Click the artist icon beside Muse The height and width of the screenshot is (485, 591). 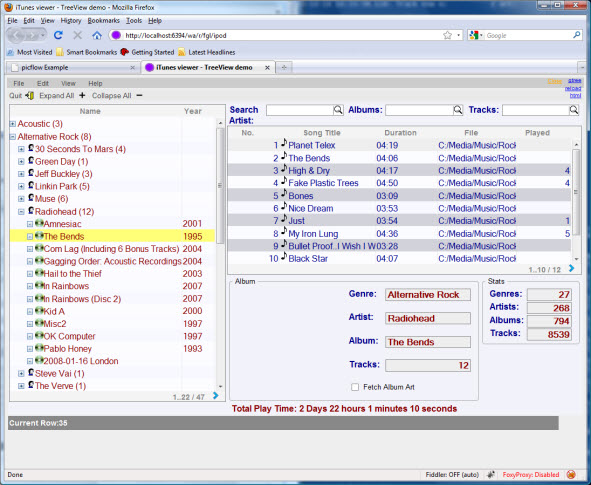[x=31, y=197]
